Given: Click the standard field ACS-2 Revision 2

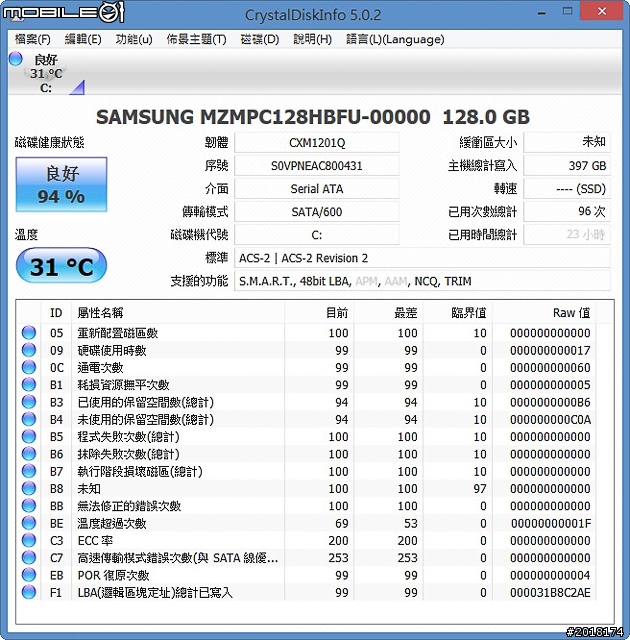Looking at the screenshot, I should click(x=422, y=258).
